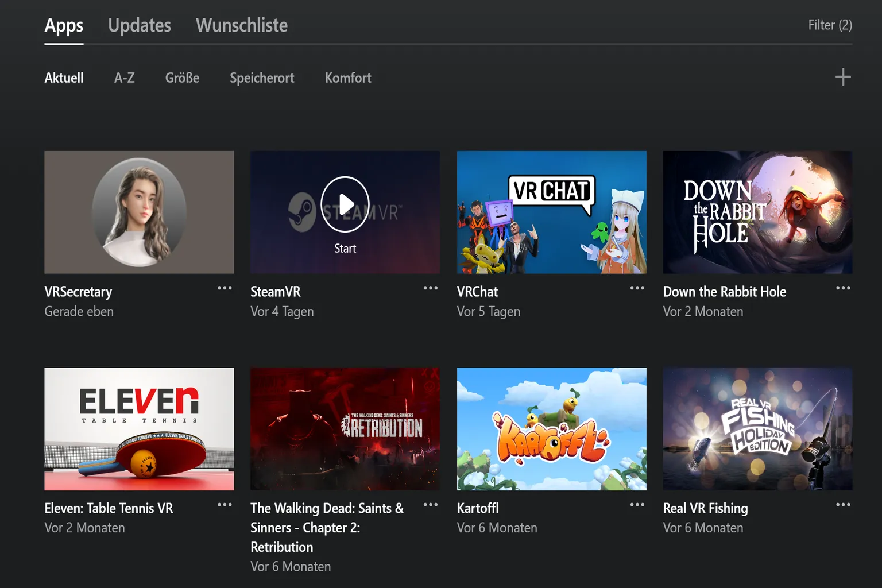Image resolution: width=882 pixels, height=588 pixels.
Task: Open the Retribution cover image
Action: [345, 429]
